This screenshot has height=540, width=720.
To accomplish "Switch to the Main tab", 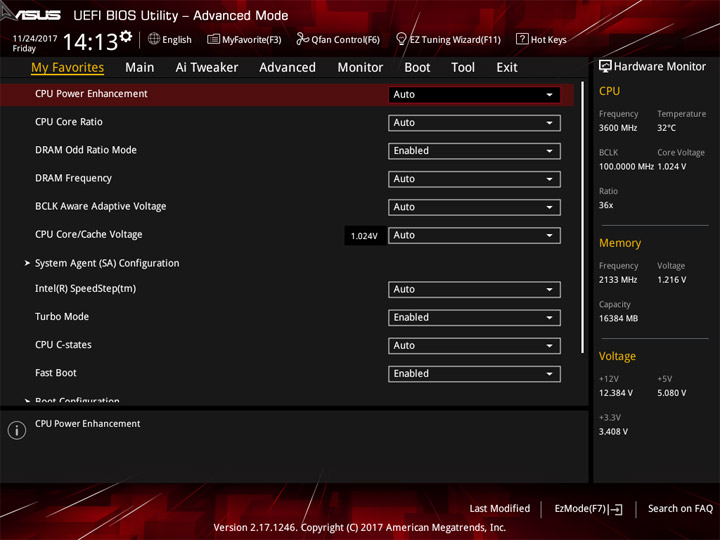I will point(140,68).
